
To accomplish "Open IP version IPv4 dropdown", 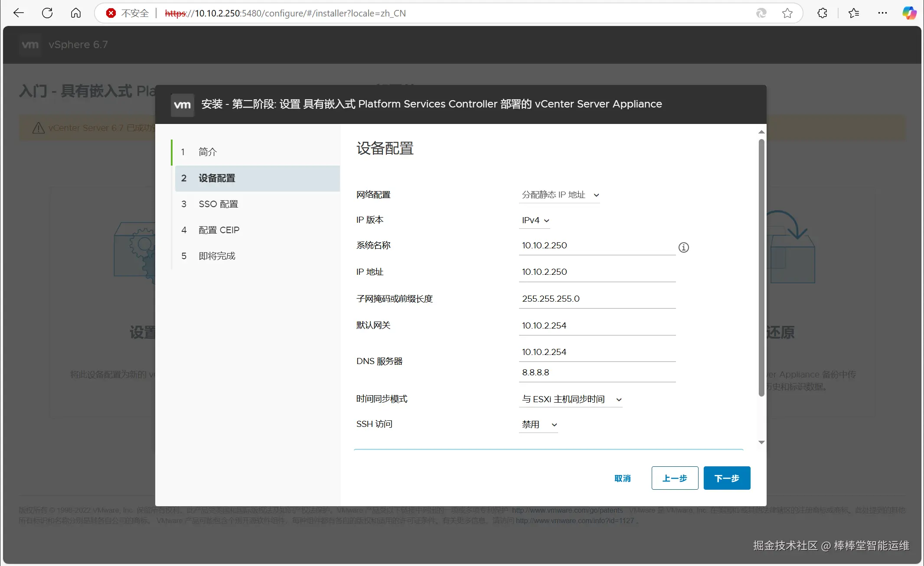I will click(x=535, y=220).
